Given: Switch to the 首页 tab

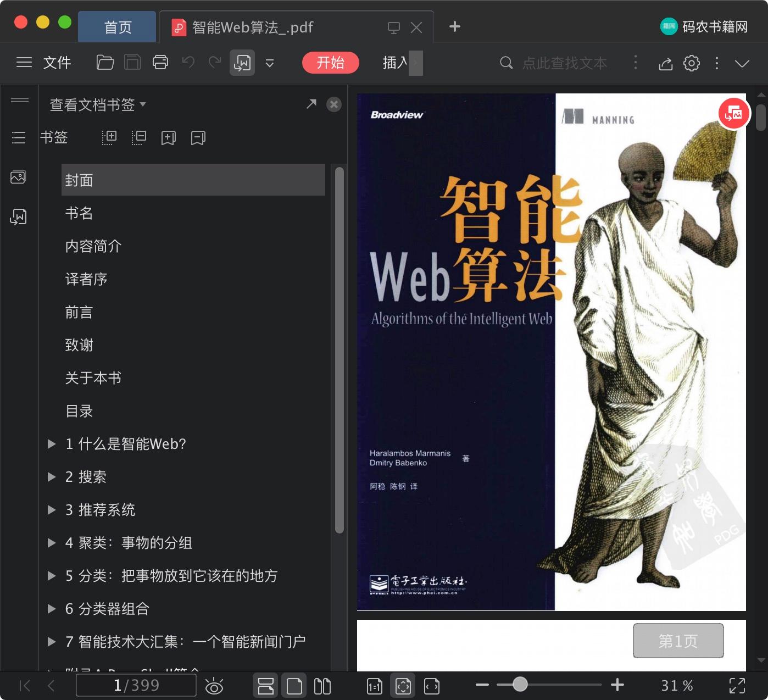Looking at the screenshot, I should (118, 27).
